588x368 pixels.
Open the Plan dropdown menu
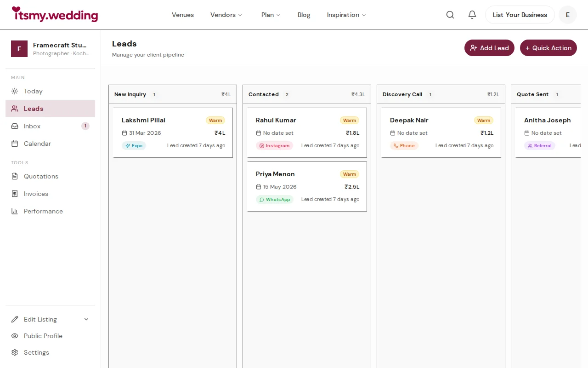coord(271,15)
